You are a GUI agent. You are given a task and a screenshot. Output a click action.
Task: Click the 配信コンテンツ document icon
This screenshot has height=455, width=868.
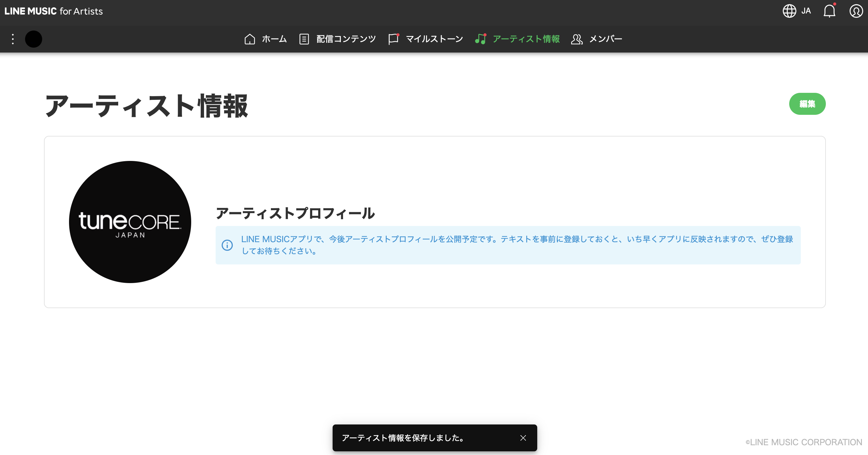pos(304,39)
